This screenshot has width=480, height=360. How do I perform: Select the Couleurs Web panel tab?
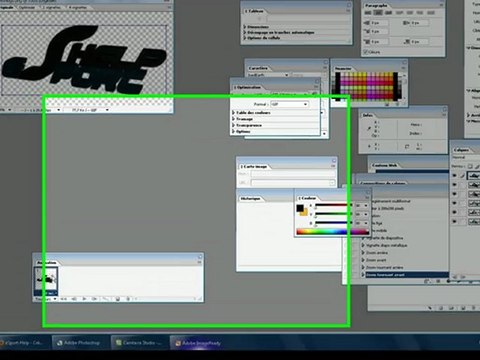[x=385, y=165]
